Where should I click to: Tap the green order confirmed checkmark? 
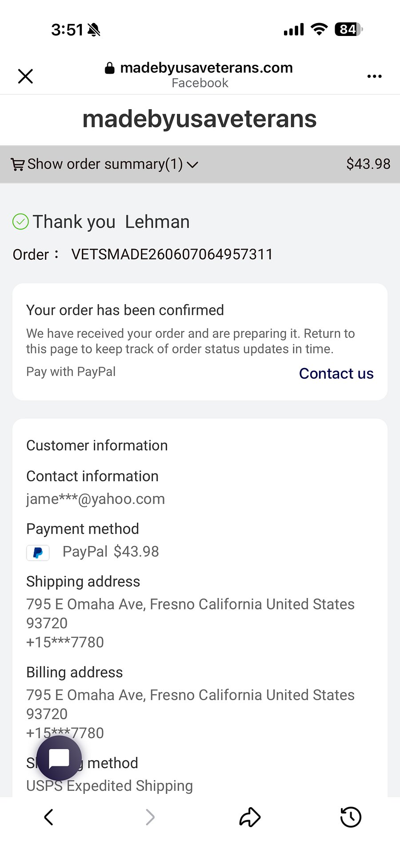(x=20, y=222)
